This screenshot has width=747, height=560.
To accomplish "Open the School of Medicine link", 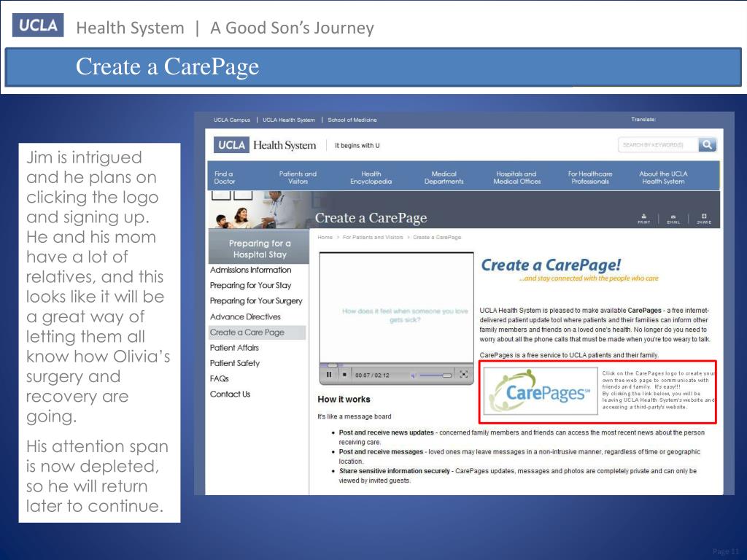I will (352, 120).
